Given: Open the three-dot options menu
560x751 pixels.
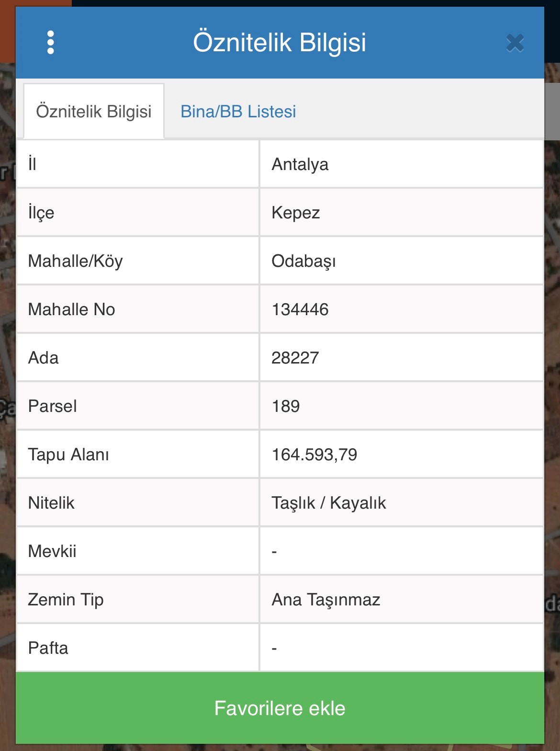Looking at the screenshot, I should tap(51, 43).
